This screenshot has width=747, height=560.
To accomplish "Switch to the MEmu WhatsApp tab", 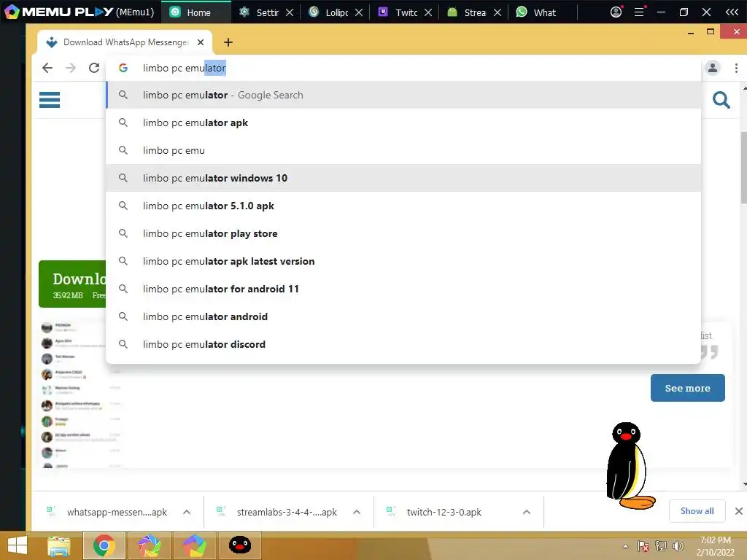I will (x=542, y=12).
